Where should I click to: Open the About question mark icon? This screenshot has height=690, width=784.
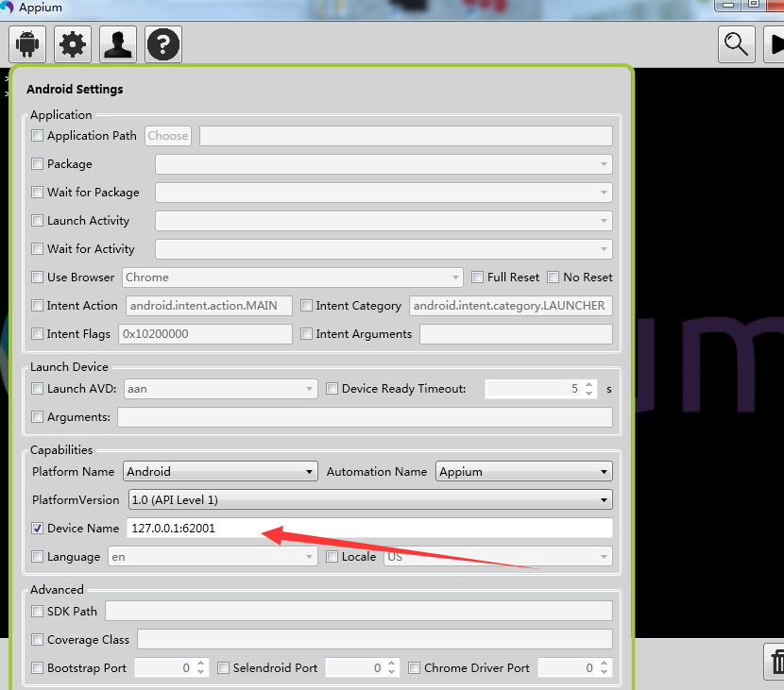[x=163, y=44]
